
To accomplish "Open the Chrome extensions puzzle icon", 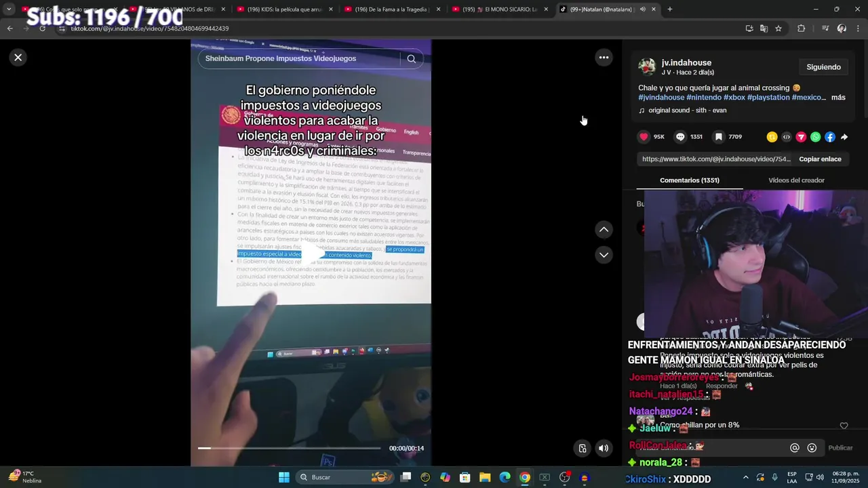I will point(802,28).
